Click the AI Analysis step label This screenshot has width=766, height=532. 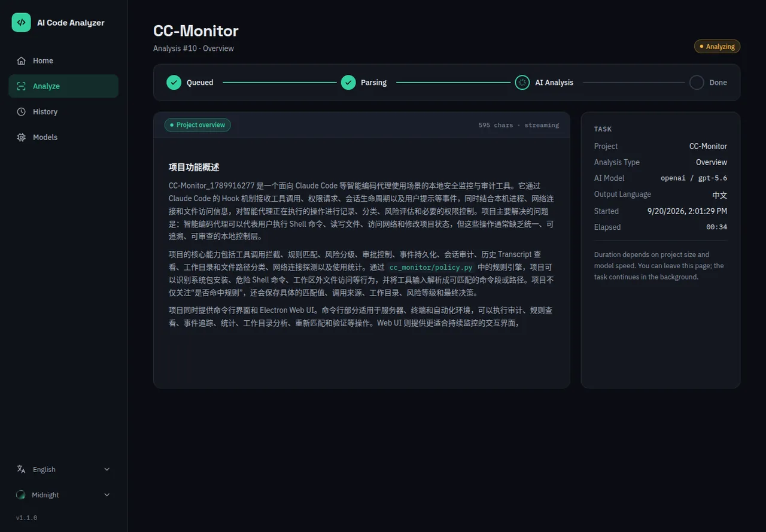tap(554, 83)
